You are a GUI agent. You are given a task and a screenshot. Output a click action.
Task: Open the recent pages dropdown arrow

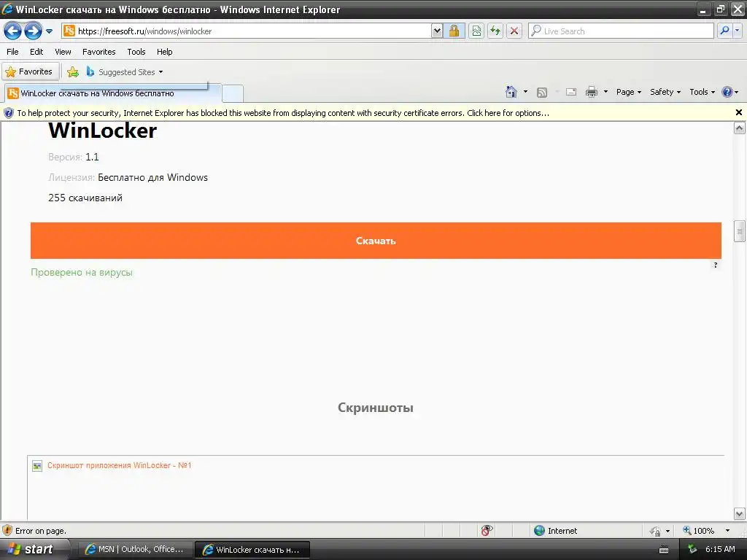[49, 31]
